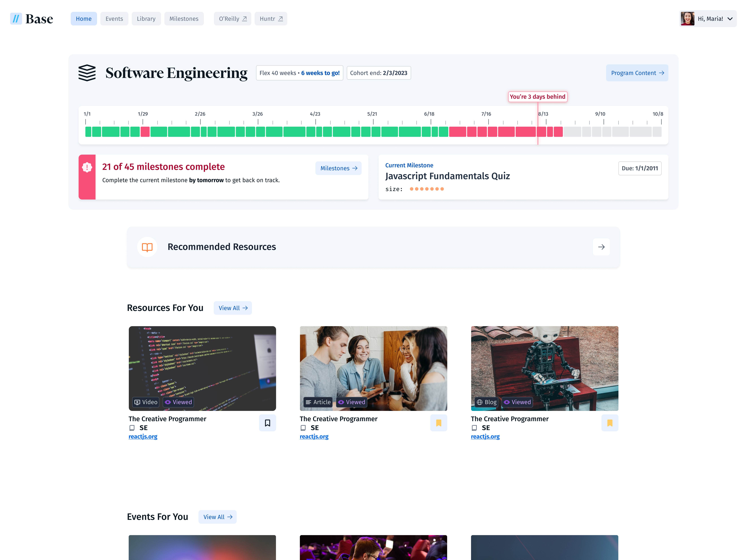Click View All for Resources For You
747x560 pixels.
coord(233,308)
